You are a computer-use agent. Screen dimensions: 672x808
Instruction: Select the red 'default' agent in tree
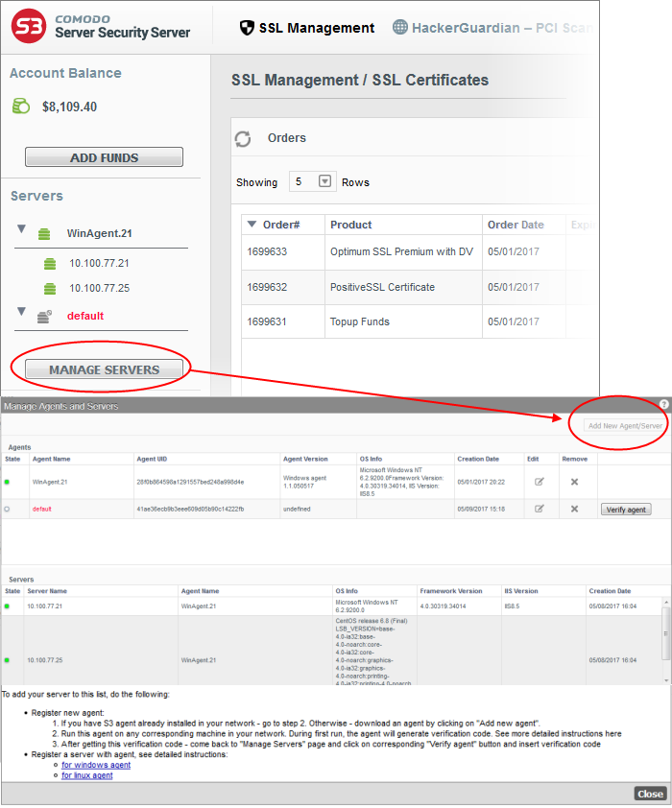tap(85, 316)
